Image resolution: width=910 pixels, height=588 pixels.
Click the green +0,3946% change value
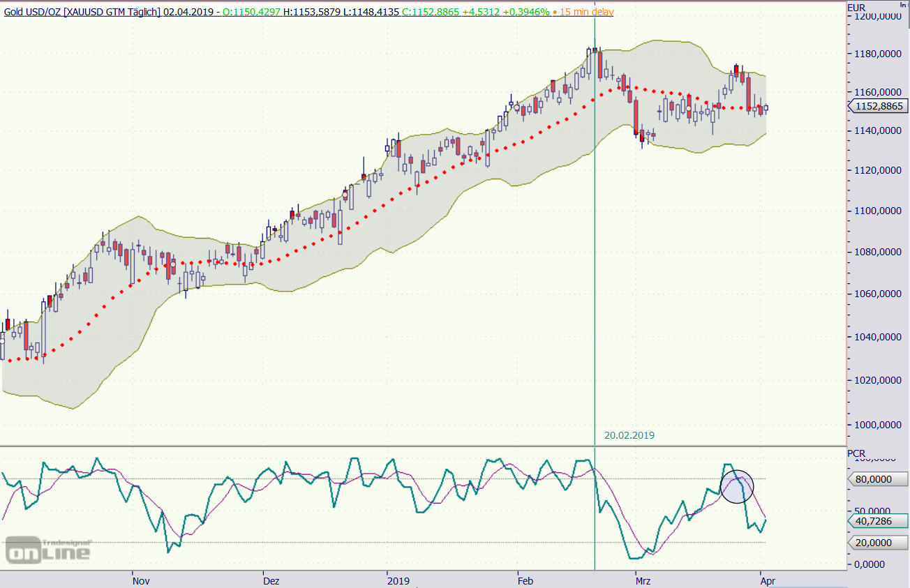tap(526, 12)
